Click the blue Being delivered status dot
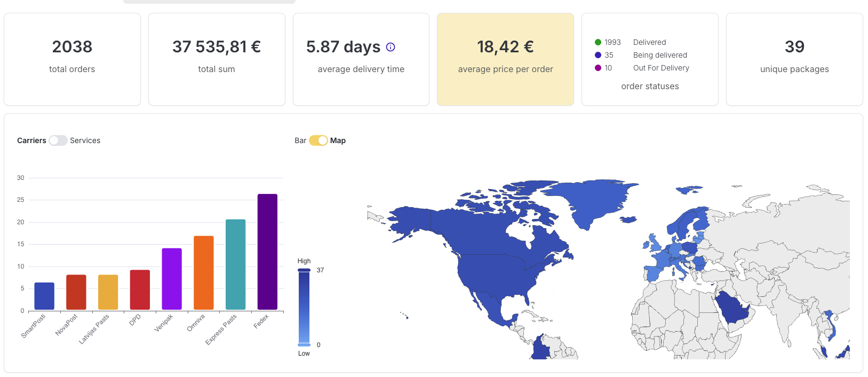 click(x=598, y=55)
